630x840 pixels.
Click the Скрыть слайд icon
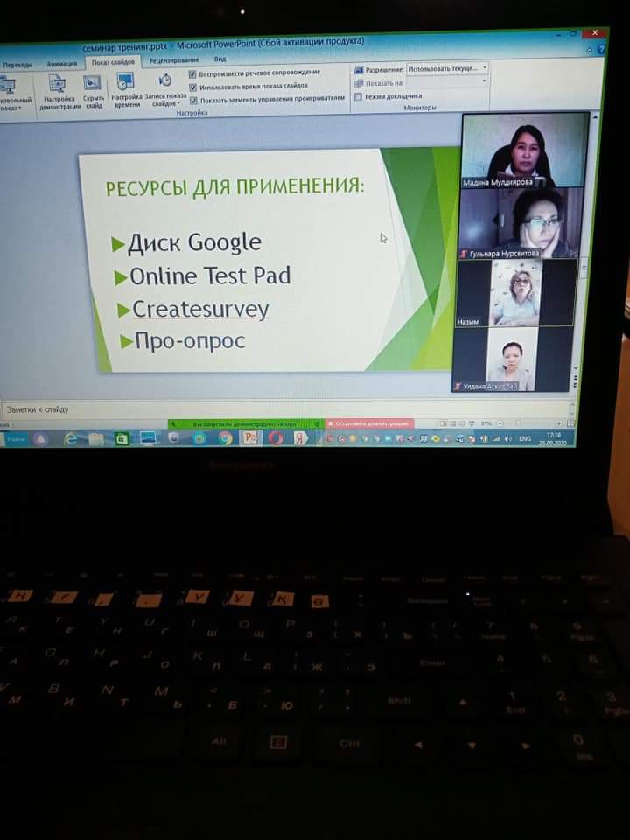tap(93, 91)
